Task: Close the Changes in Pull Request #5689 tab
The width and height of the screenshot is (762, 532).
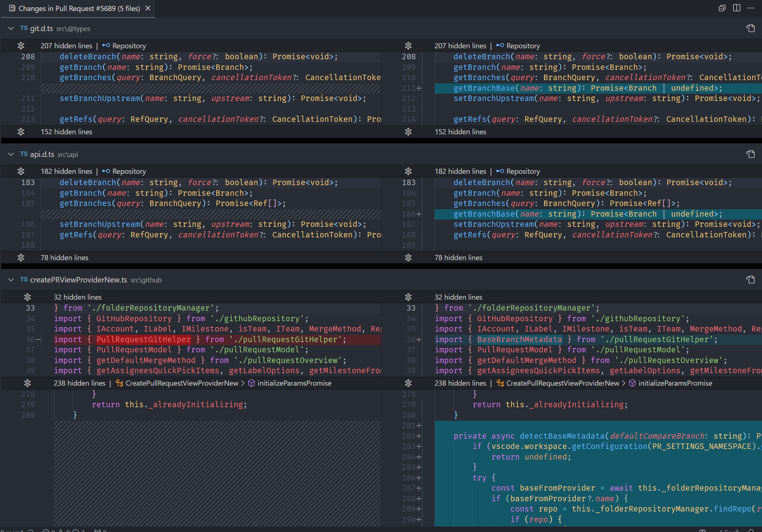Action: point(148,8)
